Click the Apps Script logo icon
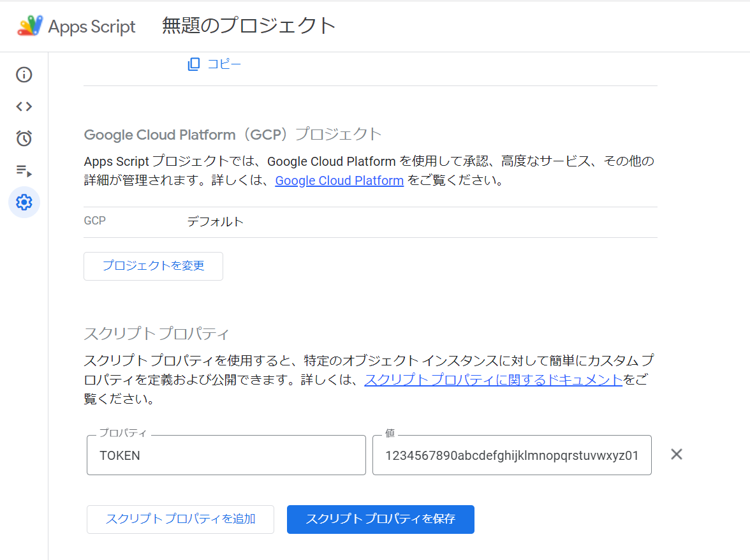Screen dimensions: 750x560 [x=29, y=26]
